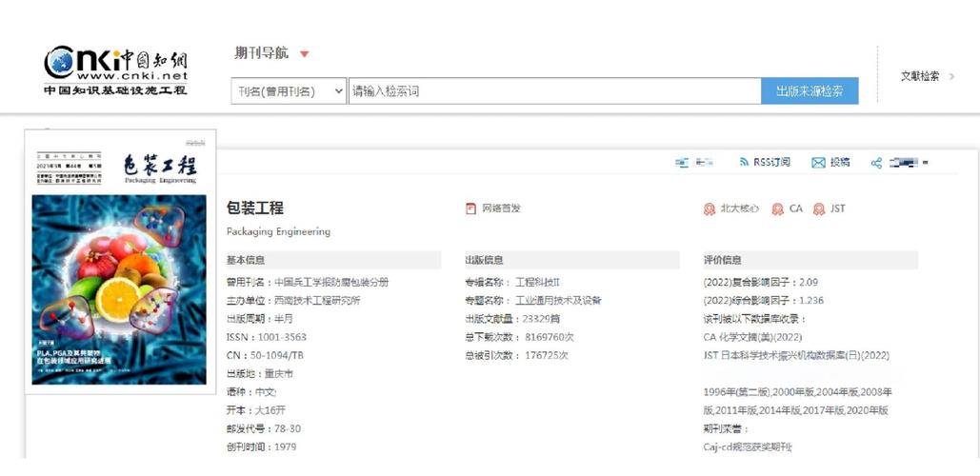Click the 复合影响因子 2.09 text
The height and width of the screenshot is (476, 980).
[761, 283]
